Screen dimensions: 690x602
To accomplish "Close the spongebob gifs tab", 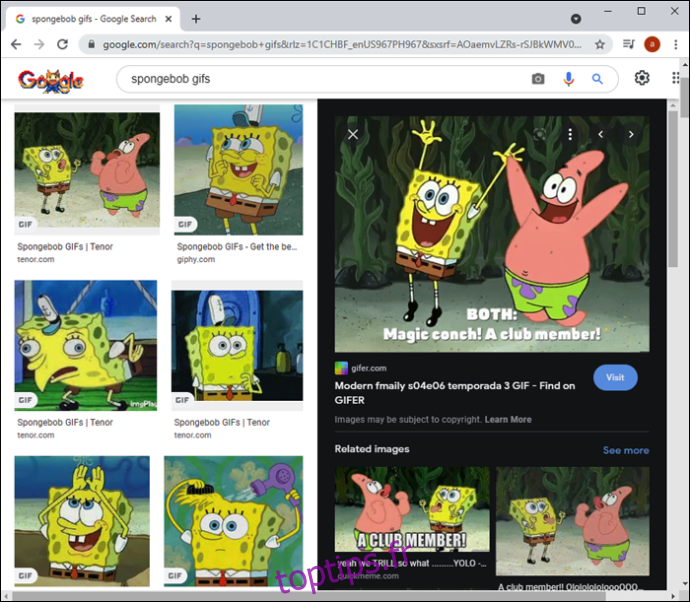I will point(168,19).
